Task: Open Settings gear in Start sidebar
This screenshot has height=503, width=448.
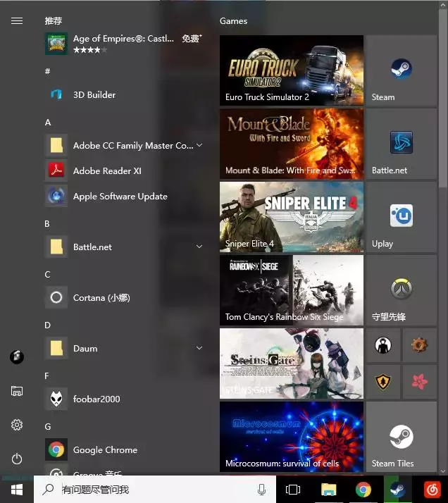Action: point(17,425)
